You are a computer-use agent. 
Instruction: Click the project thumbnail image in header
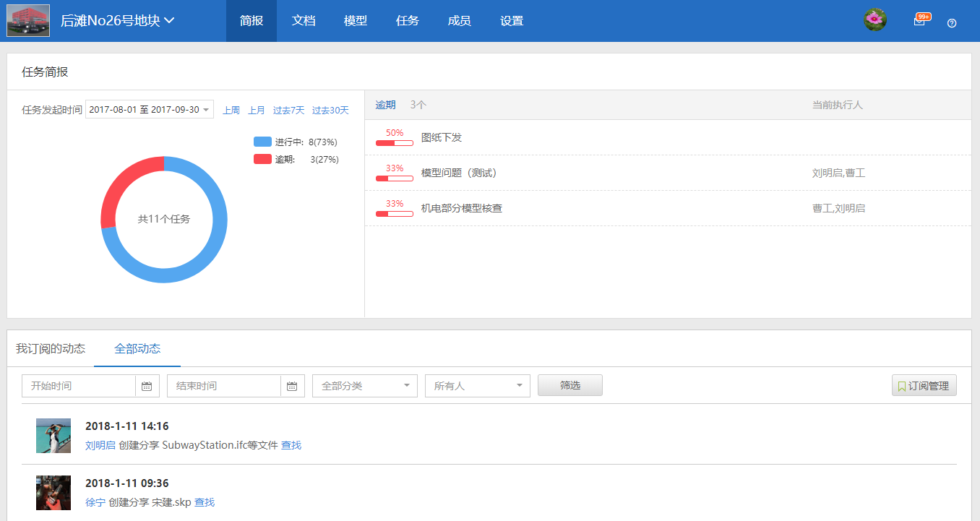pos(28,20)
